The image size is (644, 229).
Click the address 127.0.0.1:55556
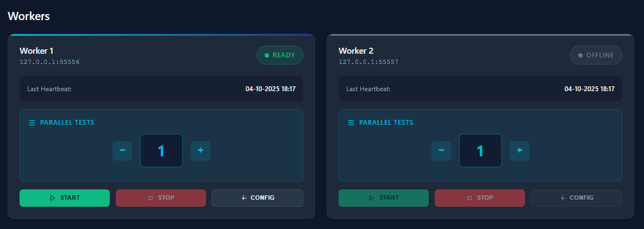pyautogui.click(x=49, y=62)
